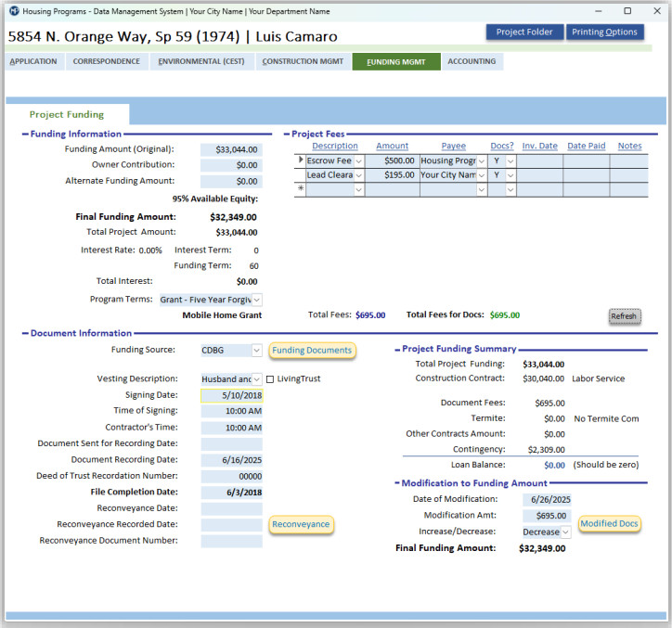Click the File Completion Date field
The height and width of the screenshot is (628, 672).
[x=231, y=493]
